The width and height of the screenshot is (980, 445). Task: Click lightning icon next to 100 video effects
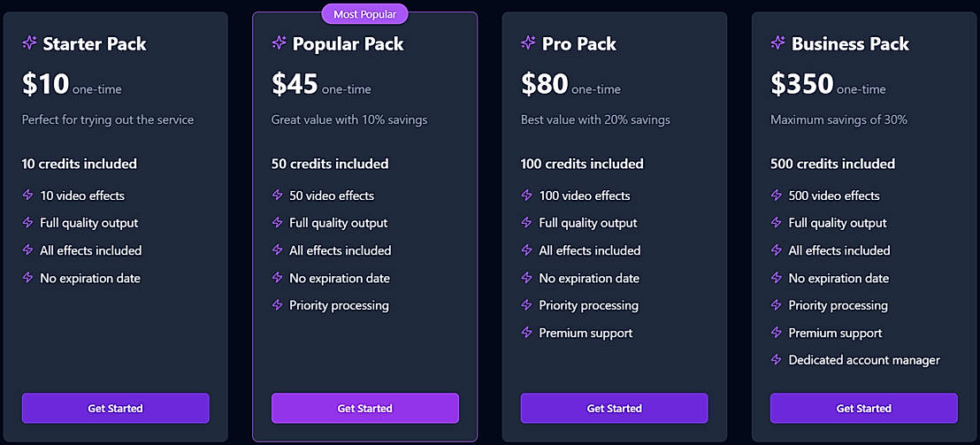coord(526,196)
